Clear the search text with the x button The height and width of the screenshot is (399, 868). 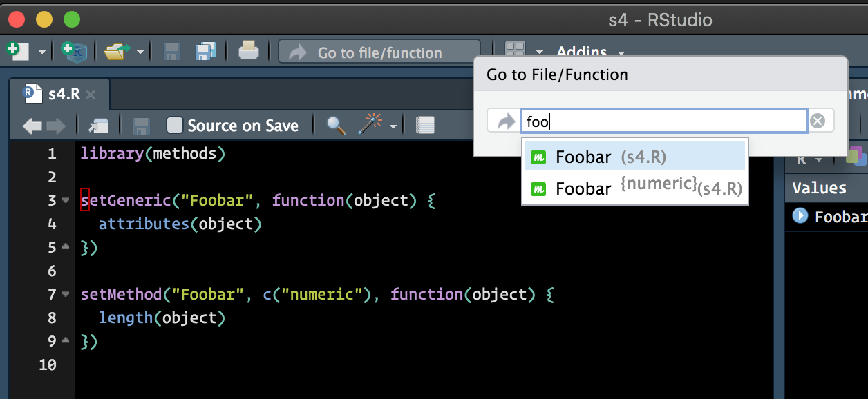click(x=819, y=120)
